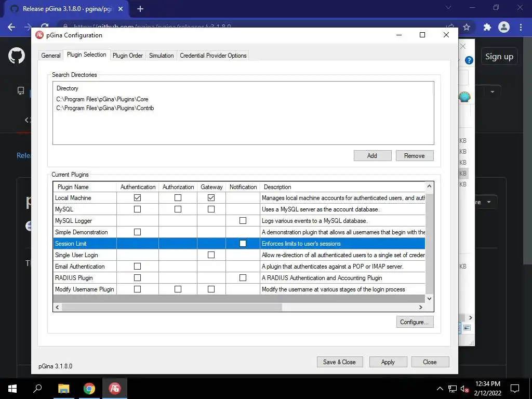Select the Single User Login row
The height and width of the screenshot is (399, 532).
(x=239, y=255)
